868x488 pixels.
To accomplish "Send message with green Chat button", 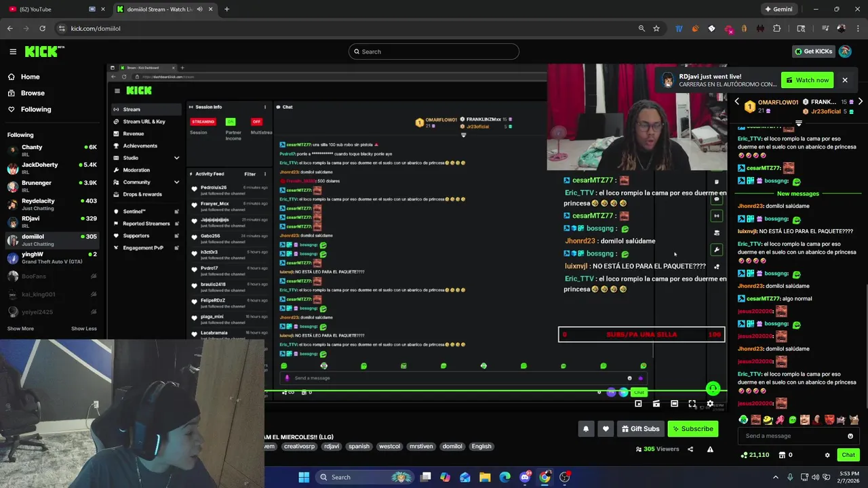I will pyautogui.click(x=848, y=455).
